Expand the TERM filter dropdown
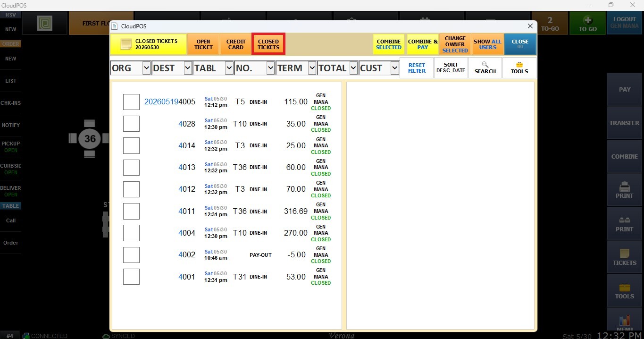Screen dimensions: 644x339 coord(312,68)
